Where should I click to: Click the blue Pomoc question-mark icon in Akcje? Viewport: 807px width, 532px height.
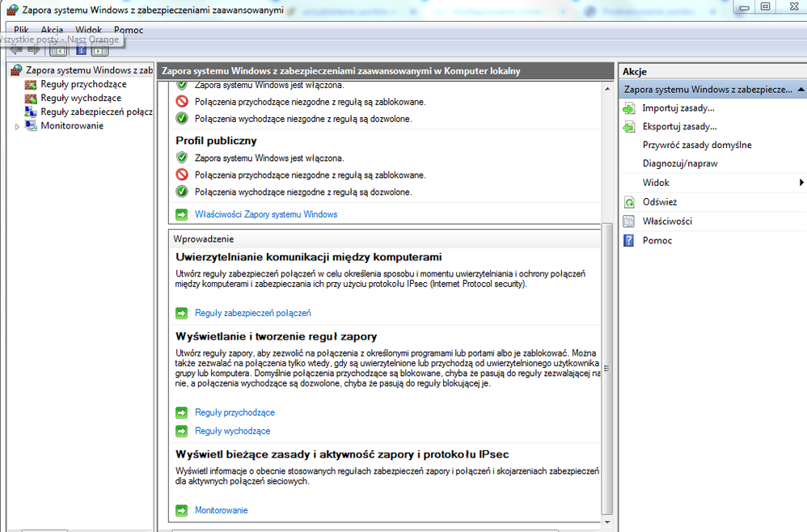[x=630, y=240]
